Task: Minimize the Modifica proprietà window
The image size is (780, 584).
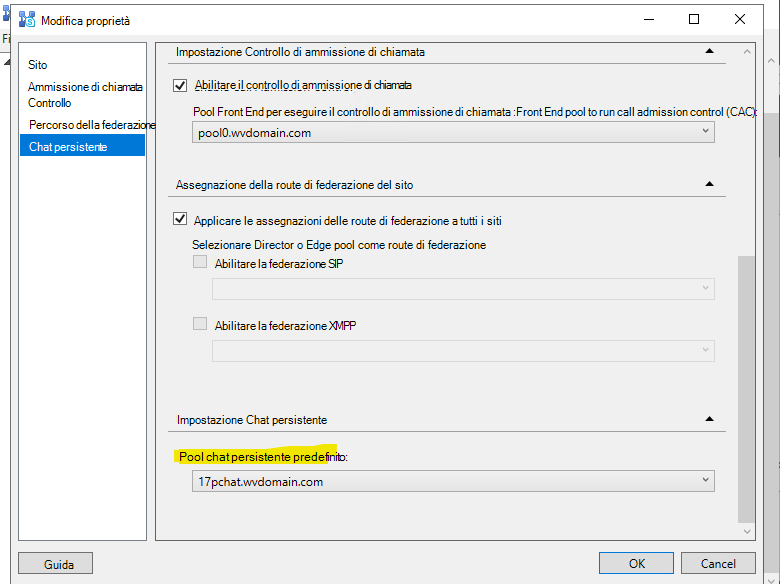Action: 649,19
